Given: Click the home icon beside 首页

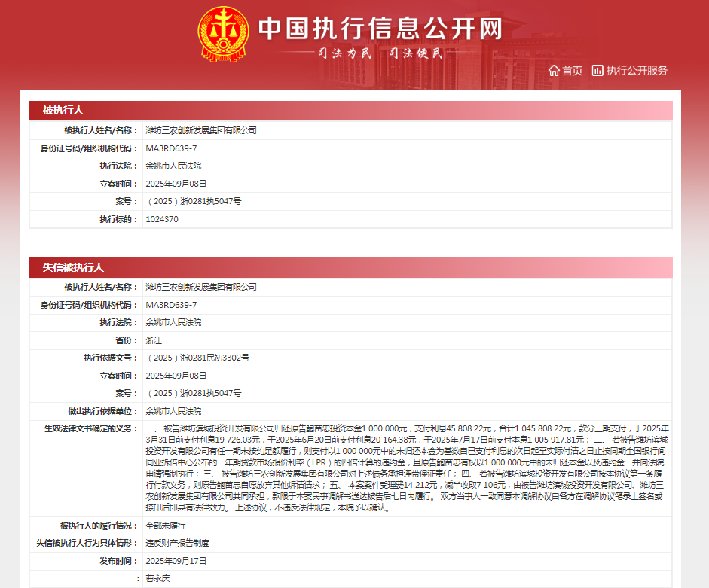Looking at the screenshot, I should click(554, 71).
